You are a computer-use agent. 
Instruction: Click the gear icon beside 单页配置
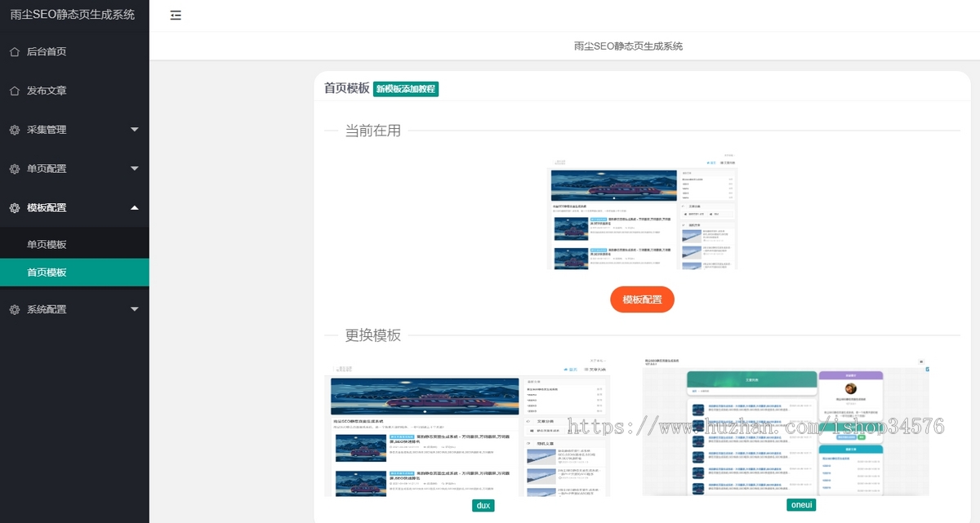coord(14,169)
